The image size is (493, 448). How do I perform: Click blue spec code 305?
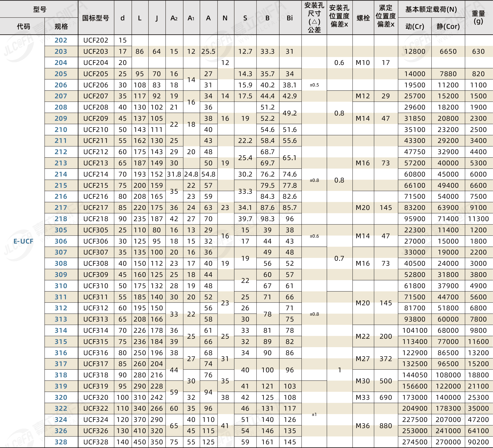click(x=61, y=230)
